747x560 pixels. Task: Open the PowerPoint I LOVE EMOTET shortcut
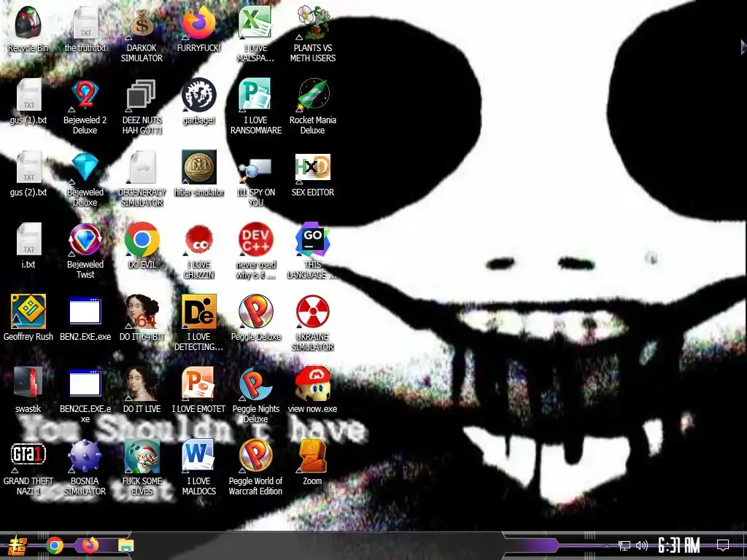(199, 384)
